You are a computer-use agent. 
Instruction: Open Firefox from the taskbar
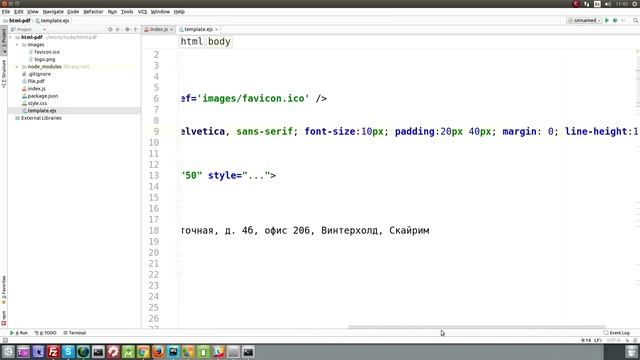[x=158, y=352]
